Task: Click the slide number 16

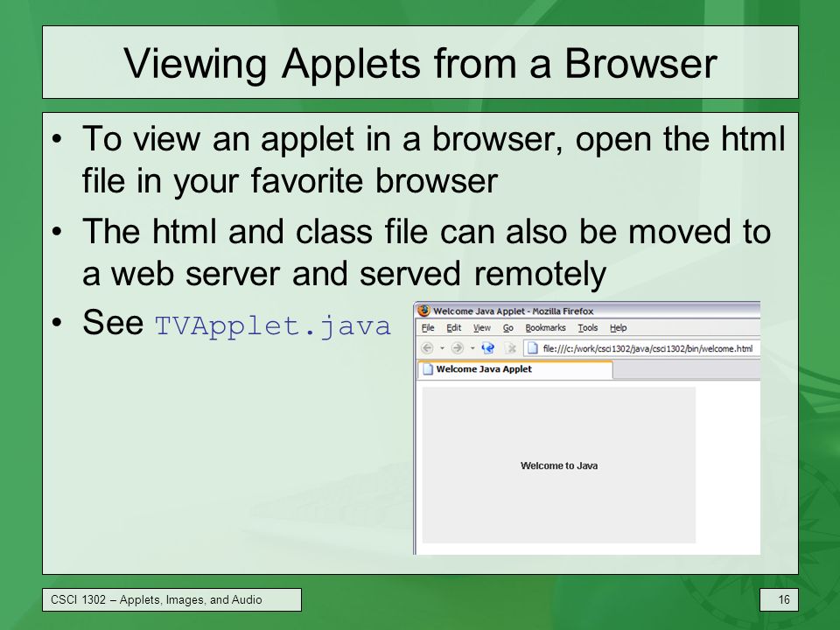Action: click(x=784, y=599)
